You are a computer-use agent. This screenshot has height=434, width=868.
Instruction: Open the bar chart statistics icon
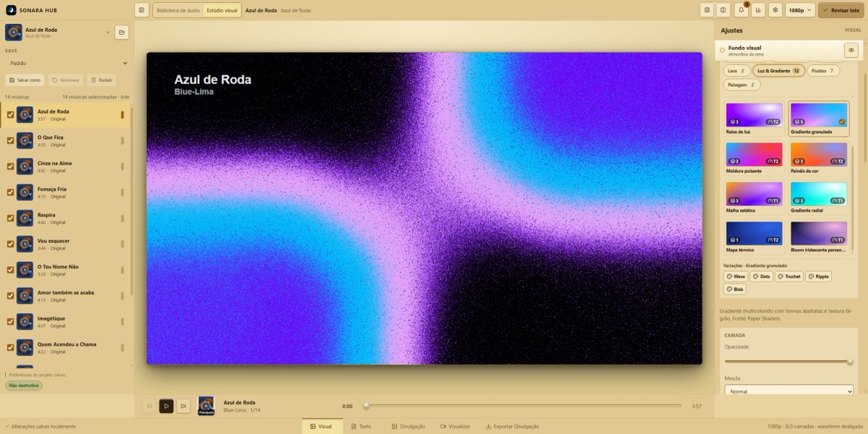758,10
